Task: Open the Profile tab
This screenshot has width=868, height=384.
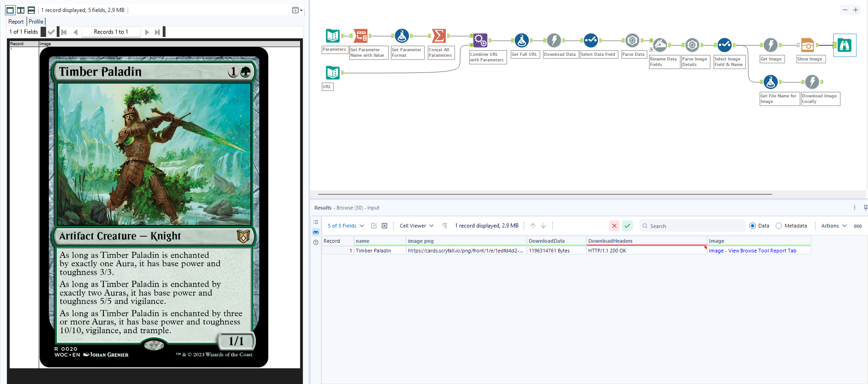Action: (36, 22)
